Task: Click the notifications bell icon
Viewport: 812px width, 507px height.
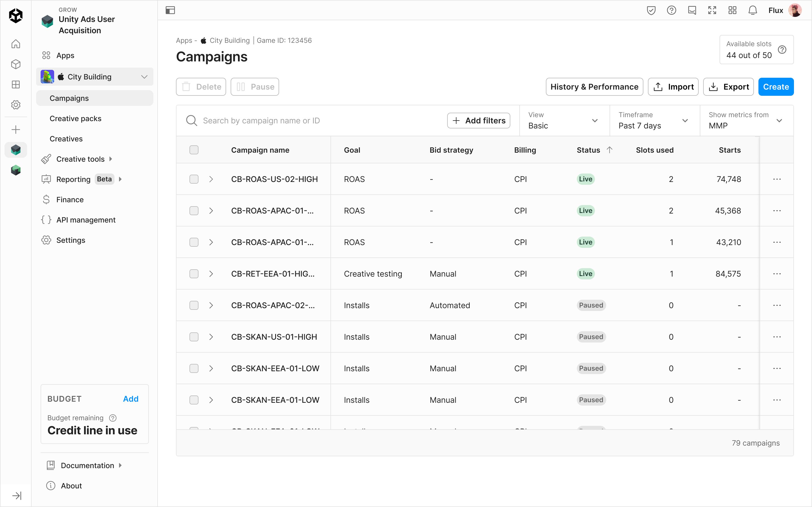Action: click(x=753, y=10)
